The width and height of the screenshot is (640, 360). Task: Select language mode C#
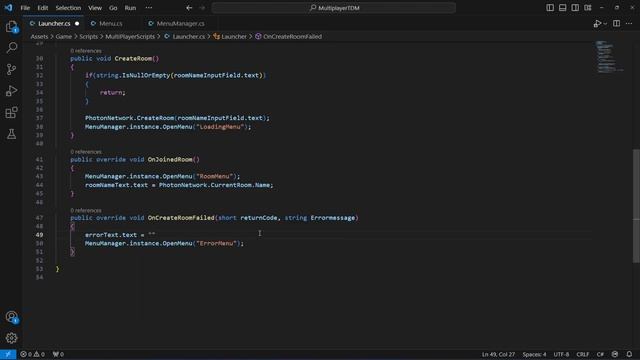600,354
